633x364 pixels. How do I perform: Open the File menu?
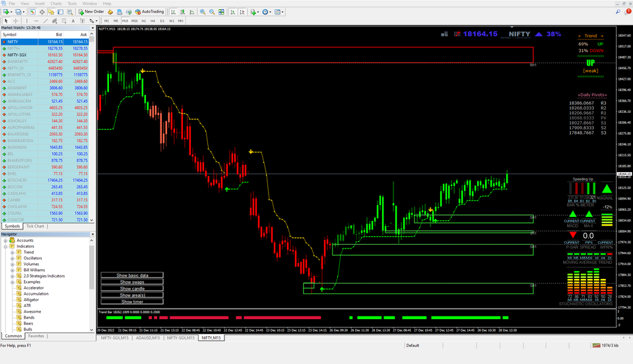(x=12, y=3)
